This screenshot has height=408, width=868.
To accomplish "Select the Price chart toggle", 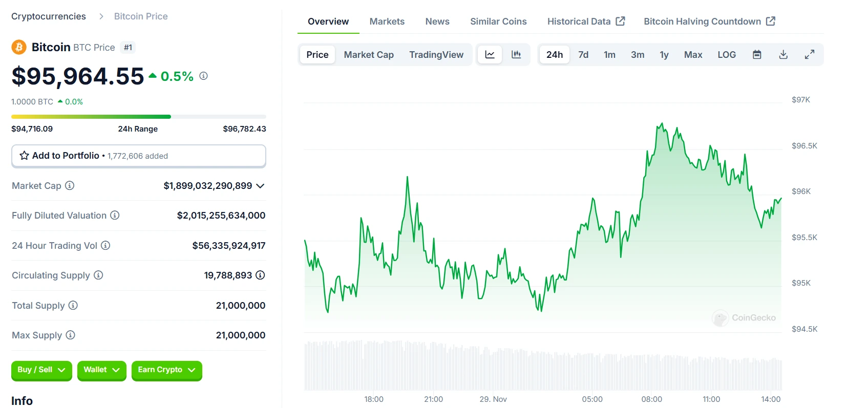I will (317, 54).
